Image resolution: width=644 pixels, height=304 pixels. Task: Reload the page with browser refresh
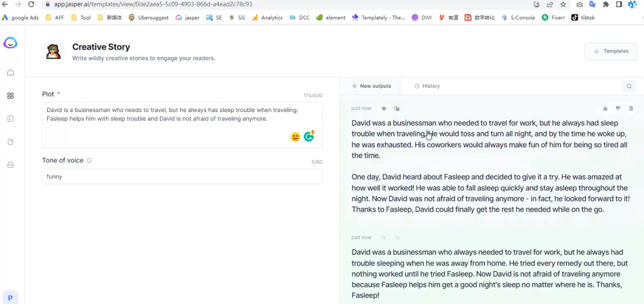[x=31, y=4]
